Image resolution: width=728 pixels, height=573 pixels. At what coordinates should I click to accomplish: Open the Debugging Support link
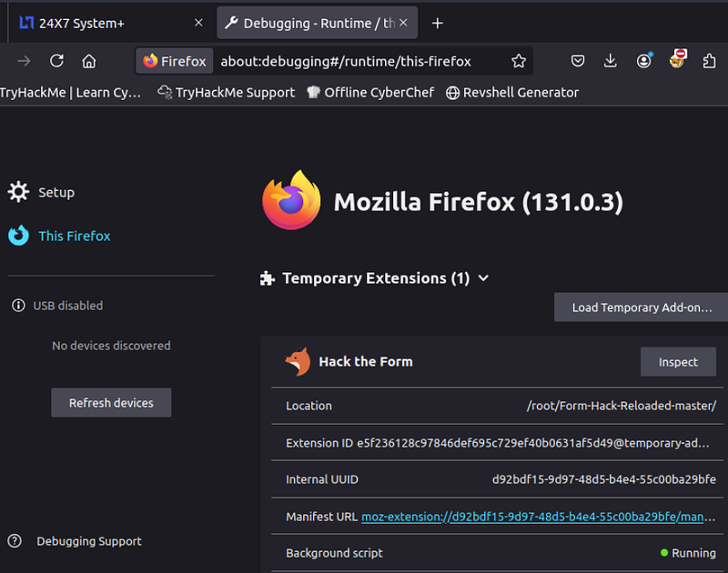tap(89, 541)
